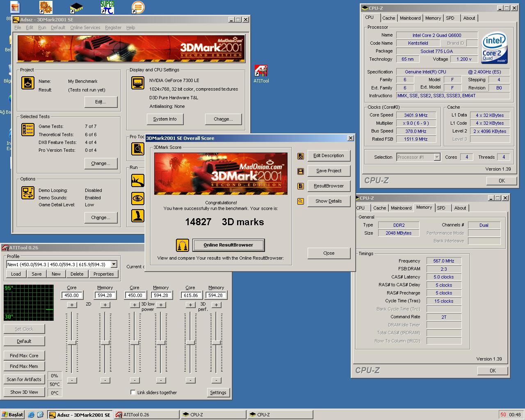Screen dimensions: 525x420
Task: Click the Intel Core 2 Quad logo
Action: (x=494, y=48)
